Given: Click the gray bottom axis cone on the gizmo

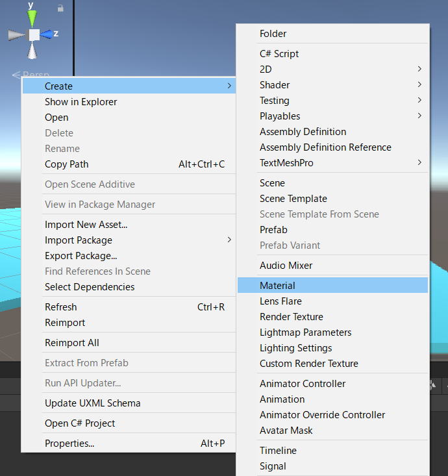Looking at the screenshot, I should click(32, 51).
